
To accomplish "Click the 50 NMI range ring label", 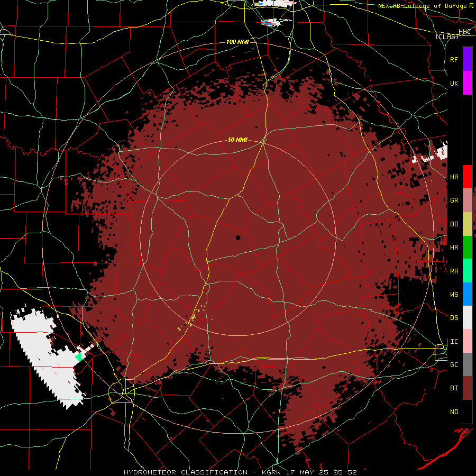I will (237, 140).
